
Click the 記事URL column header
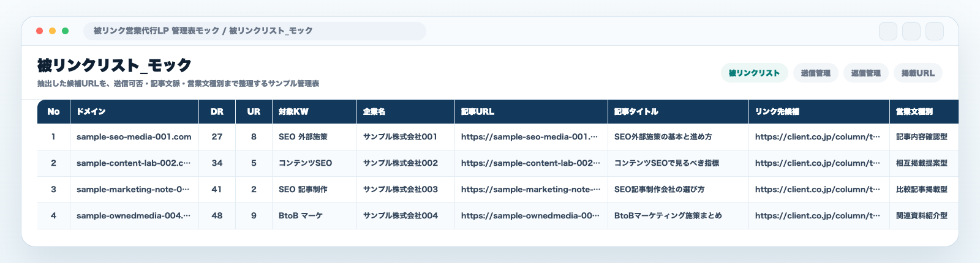pos(532,112)
